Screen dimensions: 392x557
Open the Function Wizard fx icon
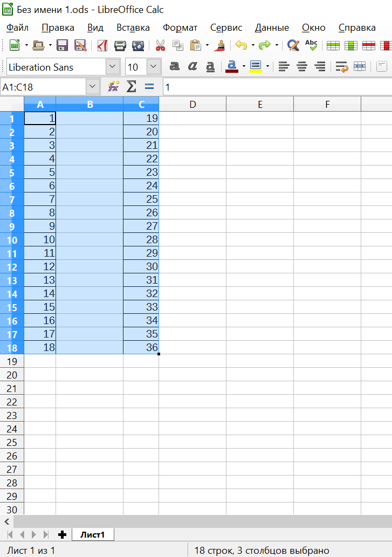(x=113, y=86)
